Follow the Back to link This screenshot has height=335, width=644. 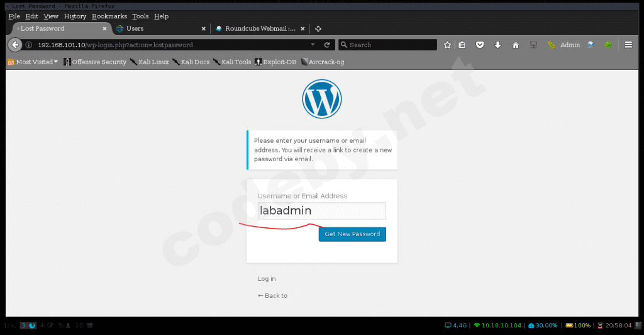pyautogui.click(x=273, y=295)
